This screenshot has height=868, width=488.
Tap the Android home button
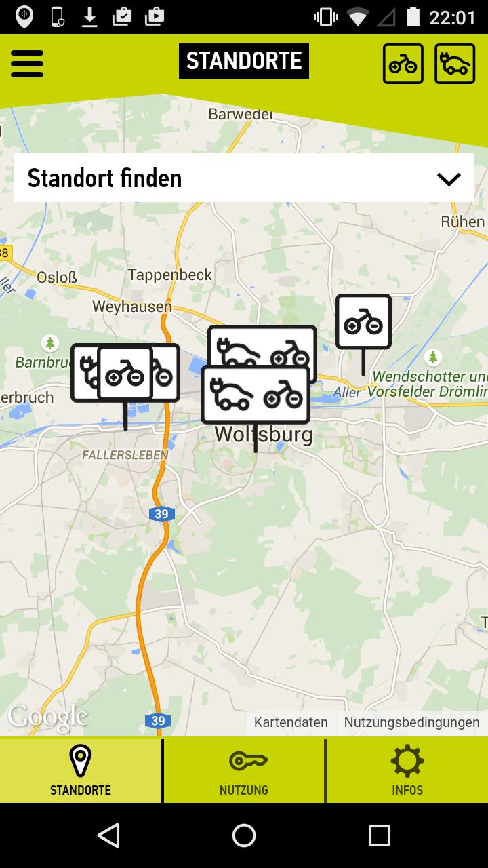pos(244,835)
